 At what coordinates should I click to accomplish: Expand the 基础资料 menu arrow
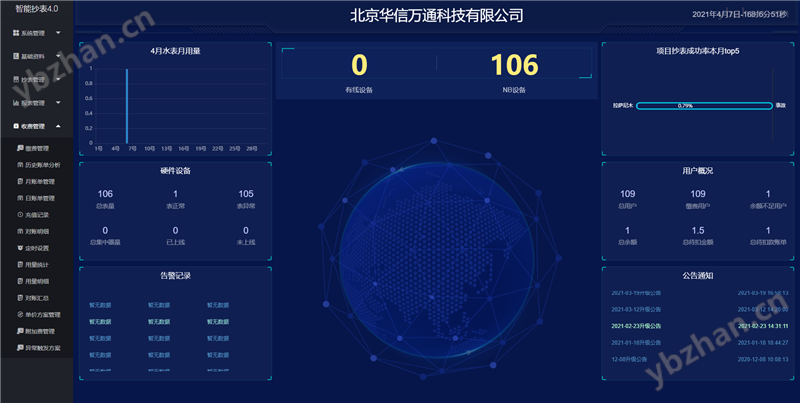point(58,56)
